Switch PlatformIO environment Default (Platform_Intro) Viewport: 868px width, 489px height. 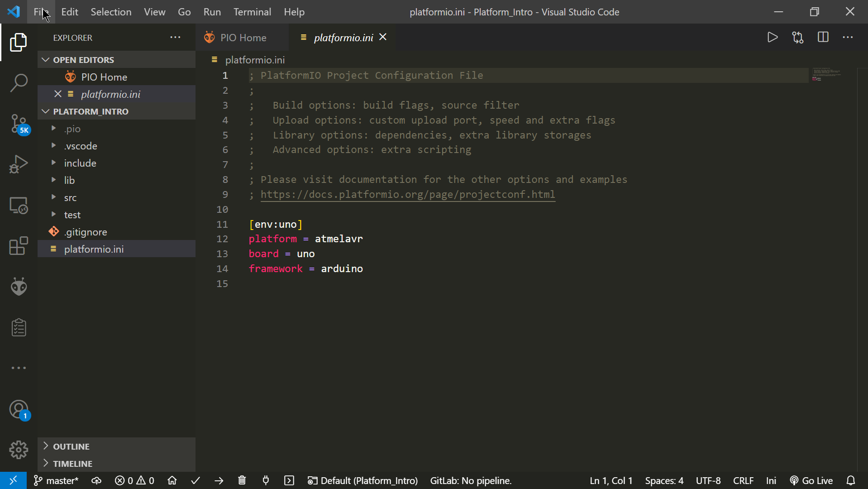coord(362,480)
